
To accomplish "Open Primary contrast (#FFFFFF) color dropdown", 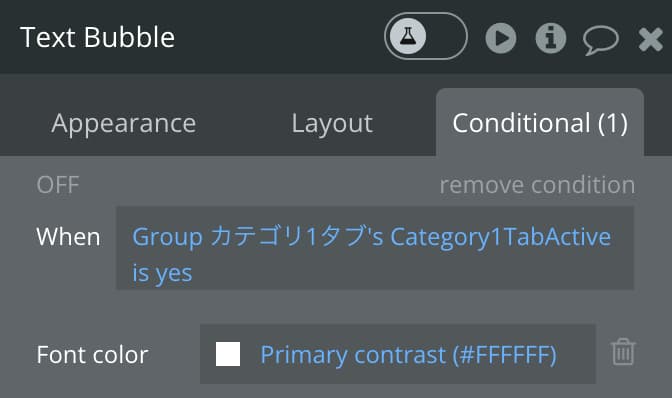I will (x=408, y=355).
